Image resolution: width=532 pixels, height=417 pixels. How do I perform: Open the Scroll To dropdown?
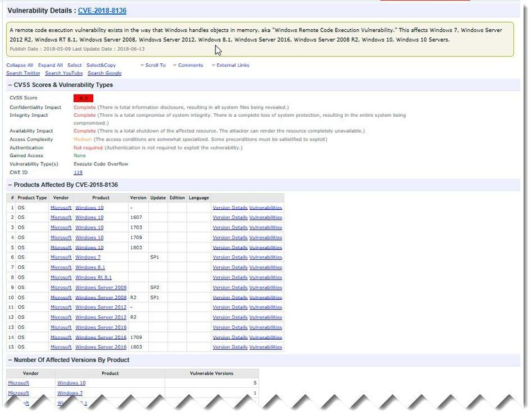point(153,65)
